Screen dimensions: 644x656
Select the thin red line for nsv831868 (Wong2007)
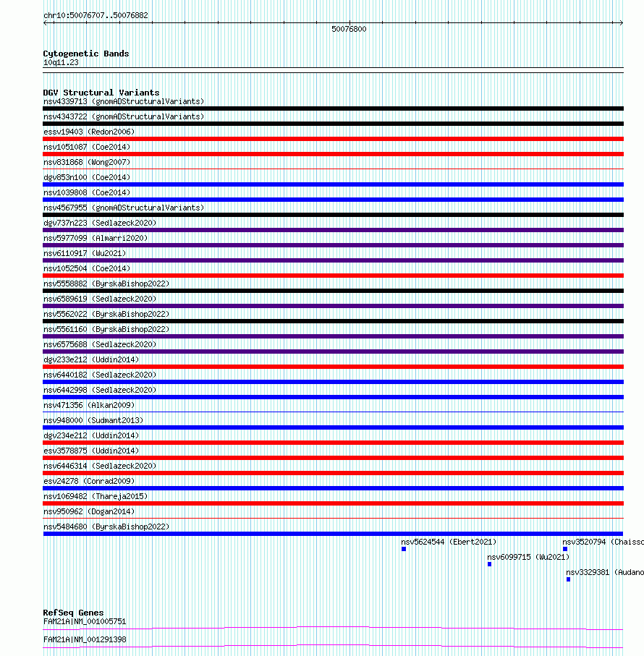coord(333,169)
